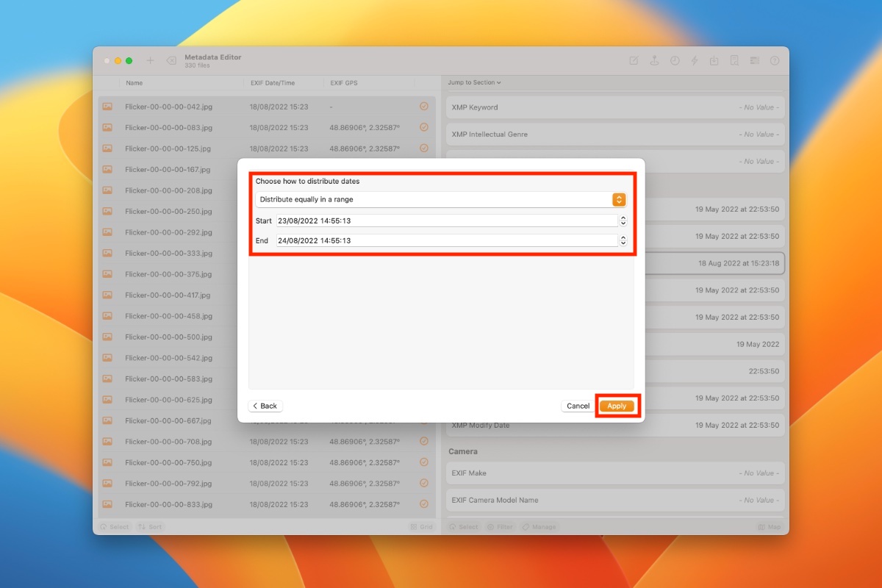Click the Apply button

pyautogui.click(x=617, y=406)
